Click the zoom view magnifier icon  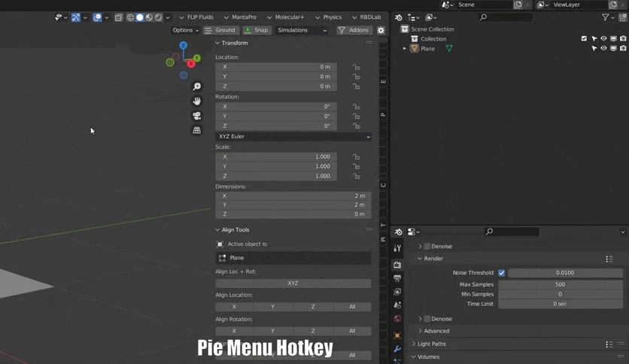[196, 86]
